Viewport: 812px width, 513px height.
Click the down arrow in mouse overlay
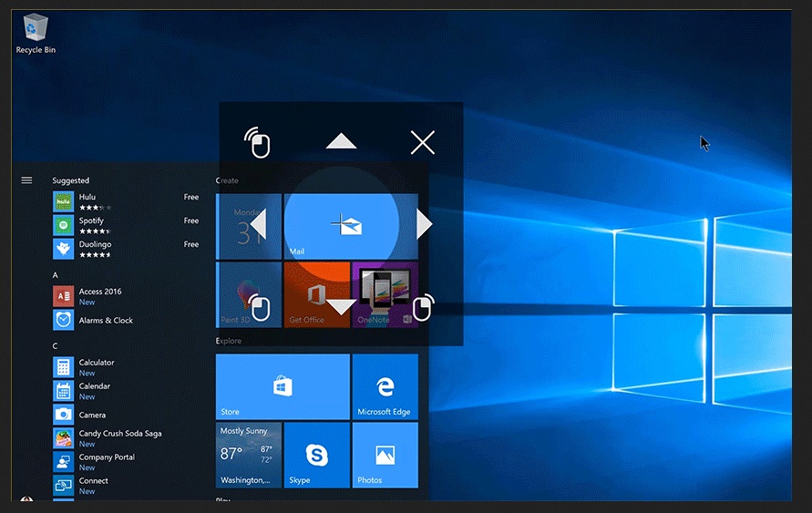point(341,307)
